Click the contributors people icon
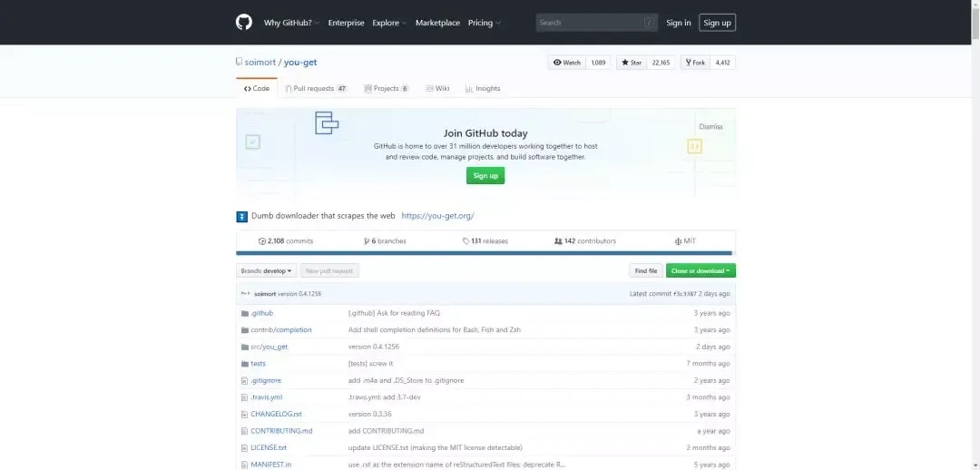 558,241
